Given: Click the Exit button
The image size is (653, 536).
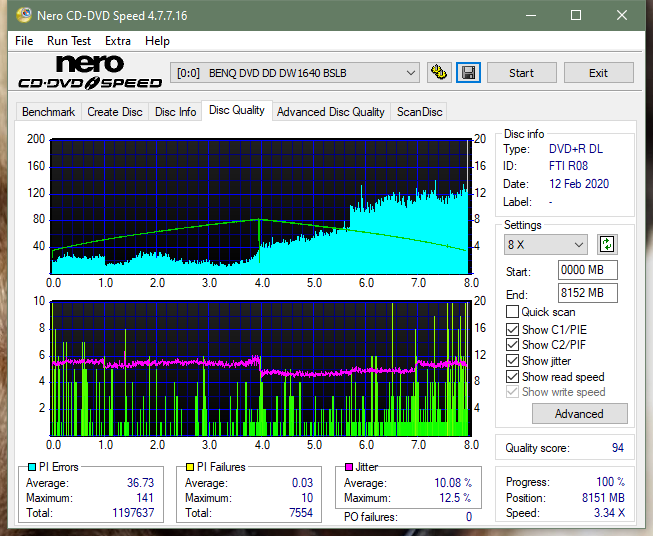Looking at the screenshot, I should click(x=598, y=73).
